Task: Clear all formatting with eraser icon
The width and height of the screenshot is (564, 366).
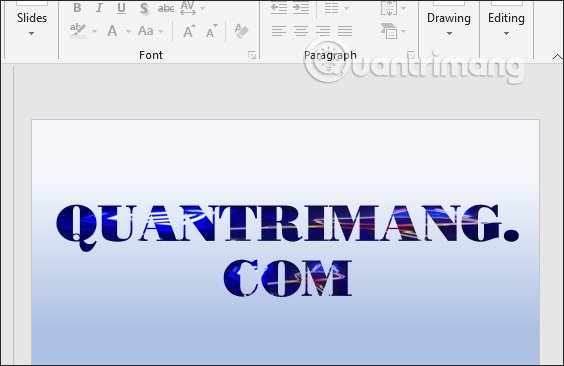Action: pos(241,31)
